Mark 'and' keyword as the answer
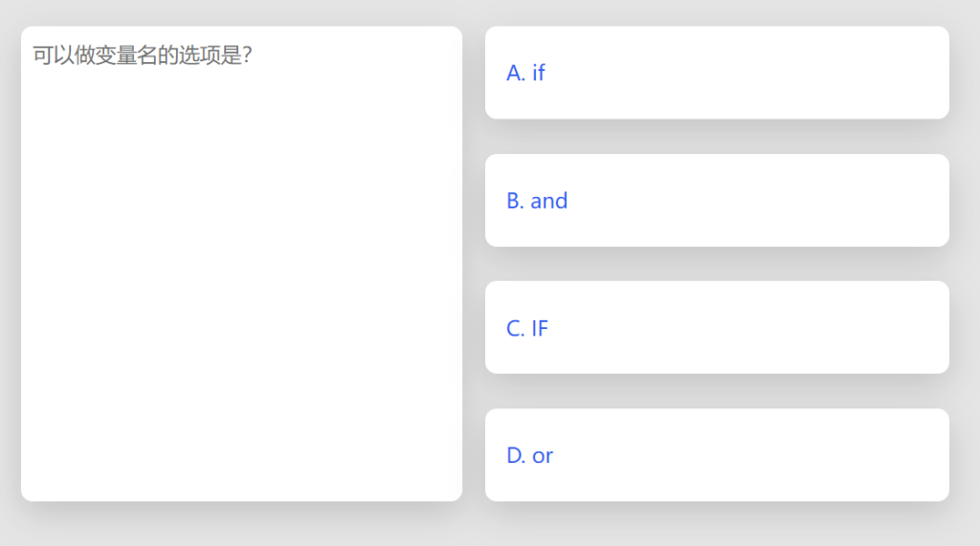The width and height of the screenshot is (980, 546). pos(717,201)
